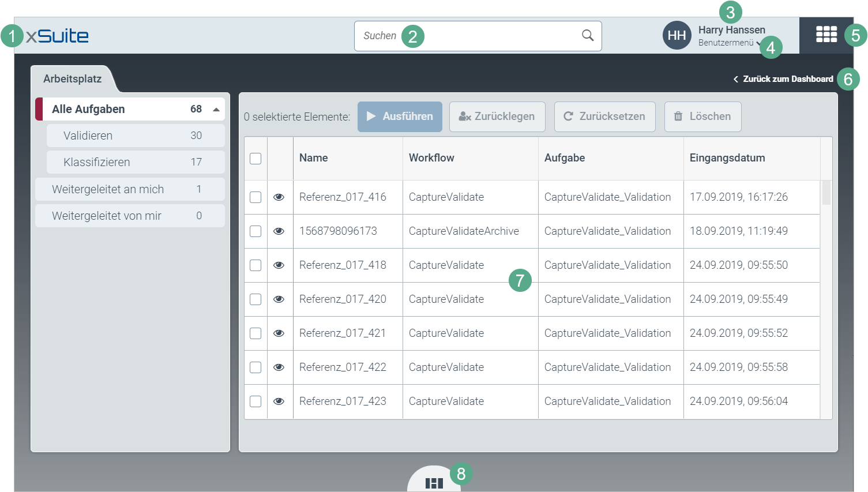868x492 pixels.
Task: Open the Benutzermenü dropdown
Action: (x=728, y=43)
